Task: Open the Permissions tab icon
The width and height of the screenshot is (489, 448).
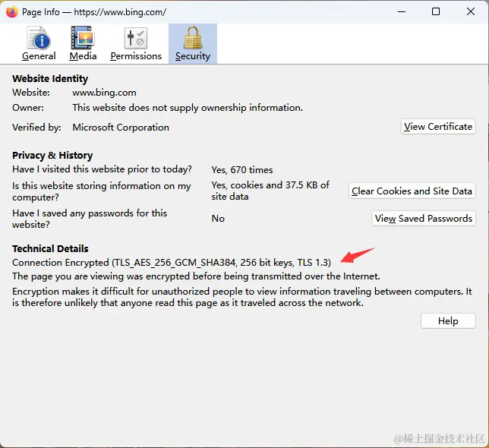Action: [136, 38]
